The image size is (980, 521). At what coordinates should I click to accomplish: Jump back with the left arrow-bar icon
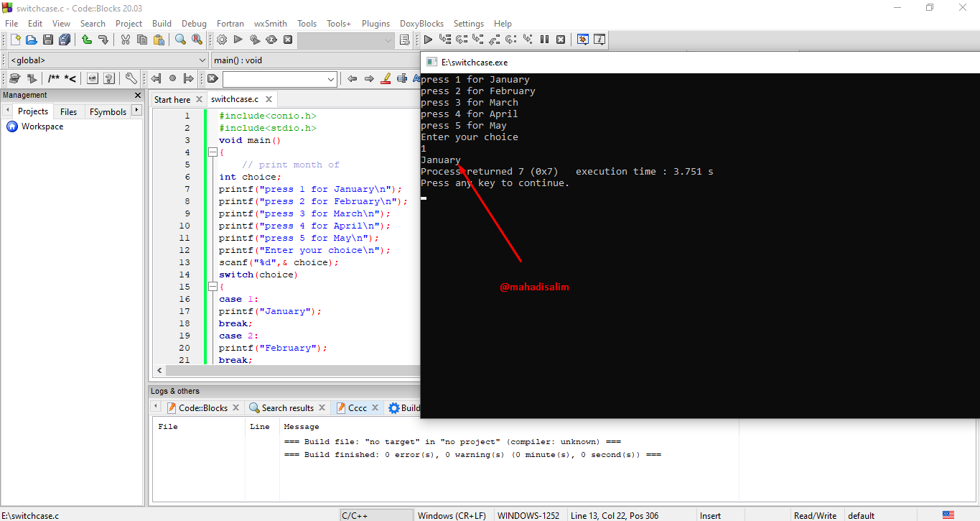156,79
